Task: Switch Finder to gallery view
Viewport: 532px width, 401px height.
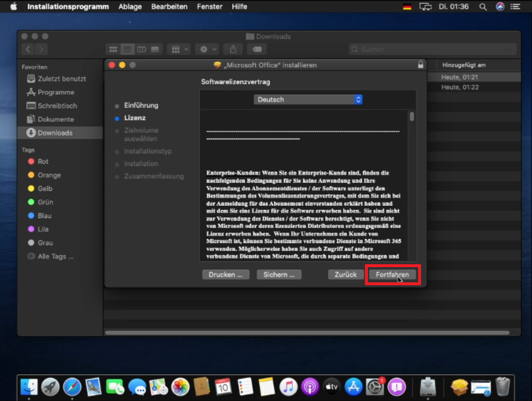Action: tap(155, 50)
